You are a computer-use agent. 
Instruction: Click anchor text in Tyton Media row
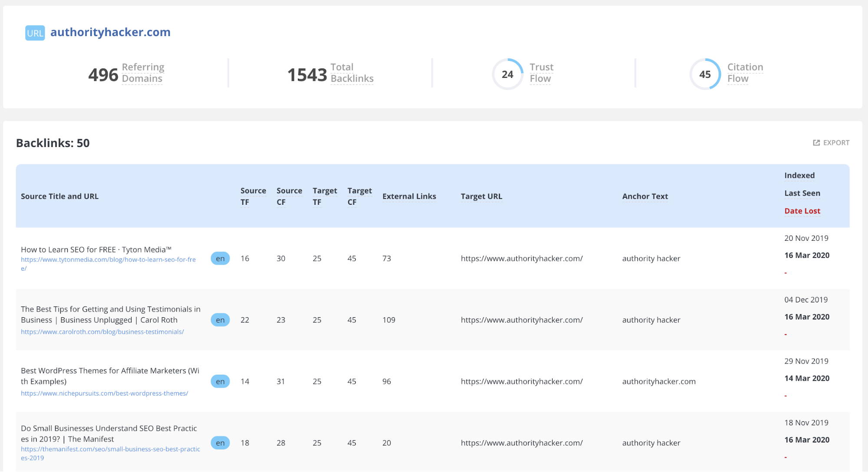point(651,259)
